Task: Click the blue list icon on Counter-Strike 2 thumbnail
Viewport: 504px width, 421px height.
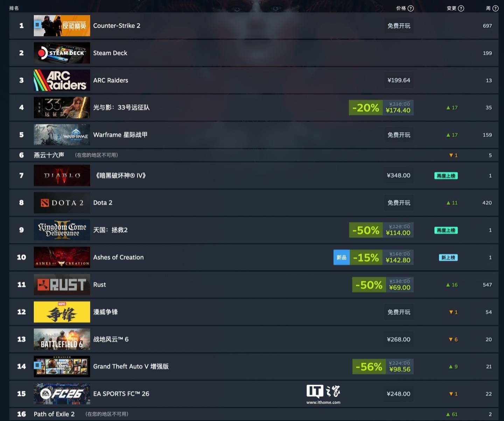Action: point(37,25)
